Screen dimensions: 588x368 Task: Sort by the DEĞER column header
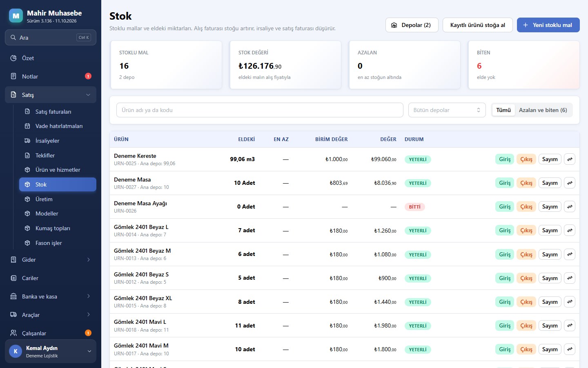[x=388, y=139]
